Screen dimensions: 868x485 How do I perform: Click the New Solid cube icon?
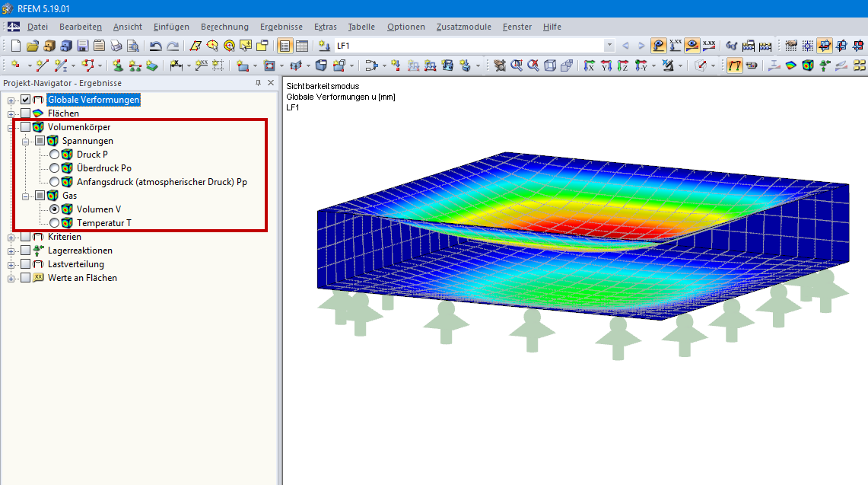click(x=321, y=65)
